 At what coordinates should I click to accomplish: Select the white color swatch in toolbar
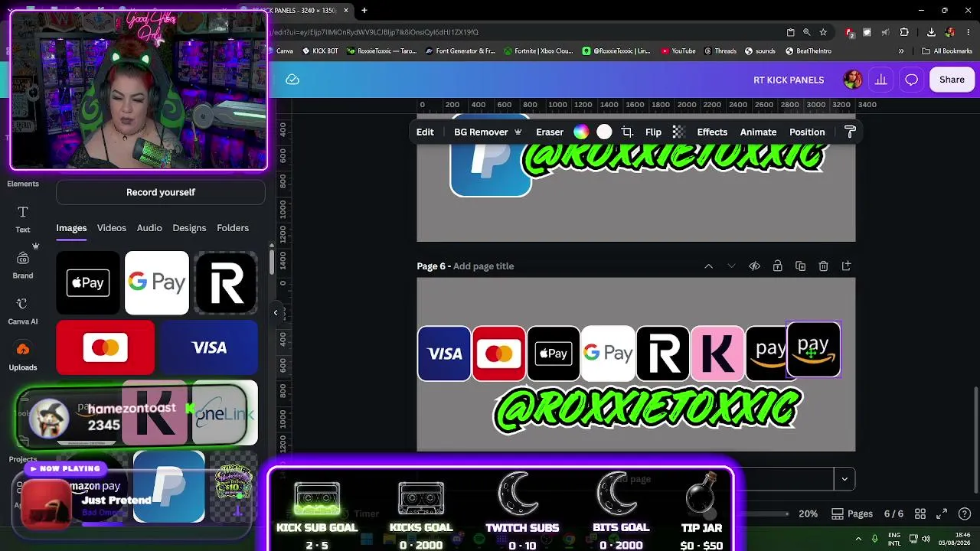[604, 132]
